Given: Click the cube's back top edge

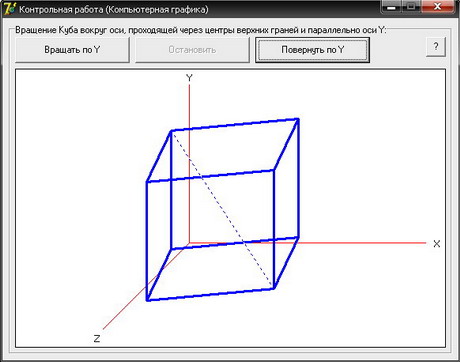Looking at the screenshot, I should click(x=235, y=125).
